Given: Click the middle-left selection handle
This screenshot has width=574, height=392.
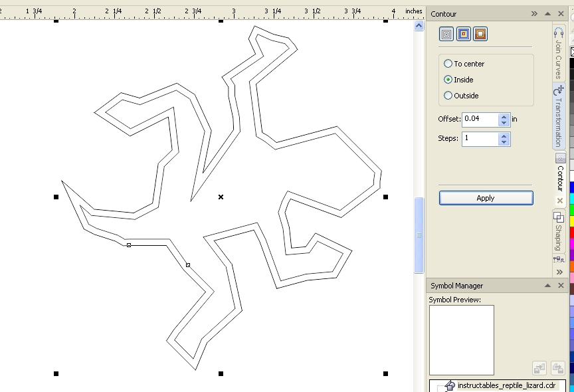Looking at the screenshot, I should (x=56, y=197).
